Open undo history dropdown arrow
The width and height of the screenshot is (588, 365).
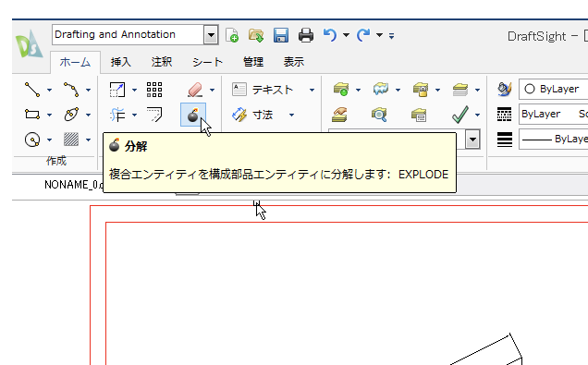point(346,35)
